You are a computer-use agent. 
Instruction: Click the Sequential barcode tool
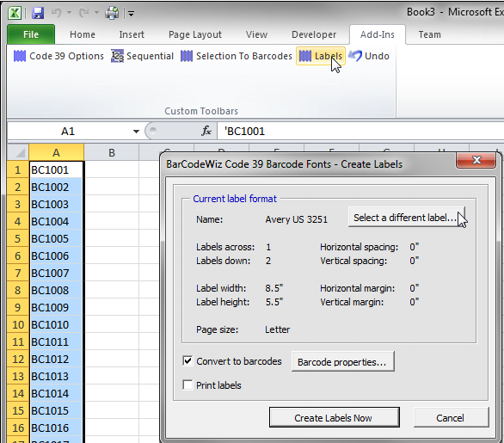143,56
